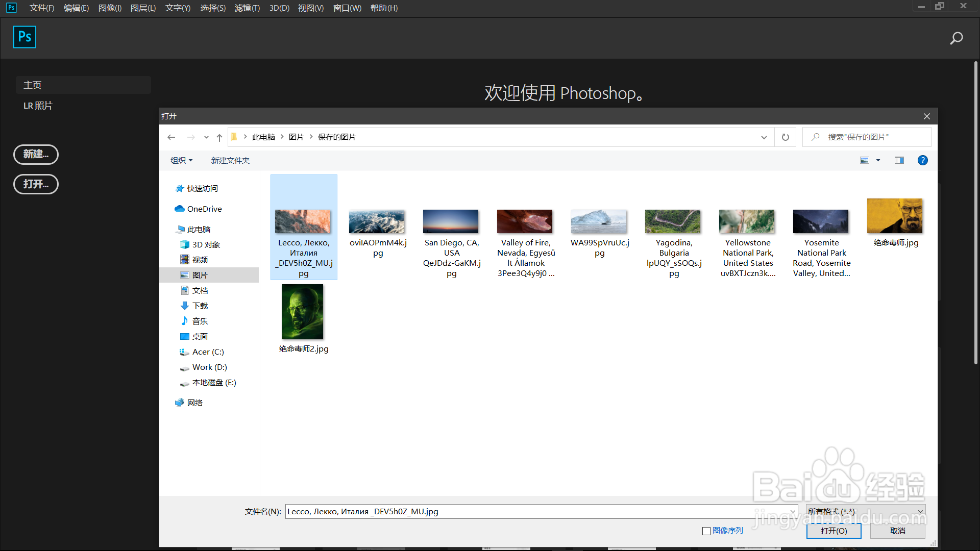Screen dimensions: 980x551
Task: Expand 图片 breadcrumb chevron
Action: click(x=311, y=137)
